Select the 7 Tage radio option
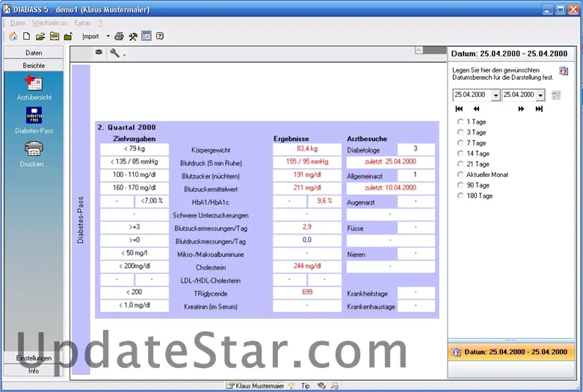This screenshot has height=392, width=583. (460, 143)
